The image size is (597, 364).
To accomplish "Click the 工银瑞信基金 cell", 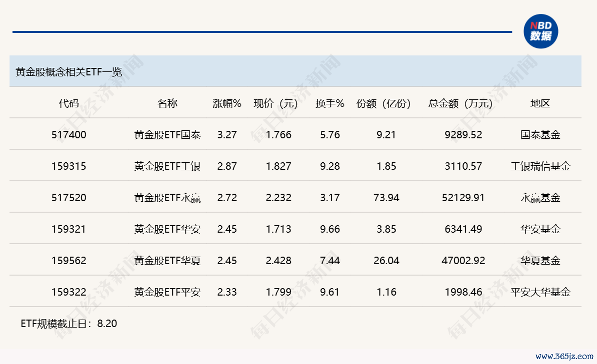I will tap(540, 166).
